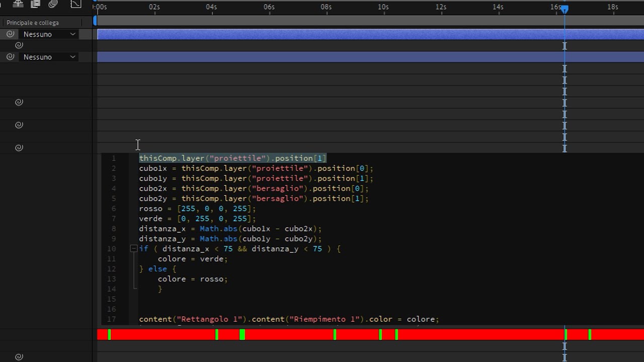Click the cubo1y assignment on line 3
644x362 pixels.
[256, 178]
